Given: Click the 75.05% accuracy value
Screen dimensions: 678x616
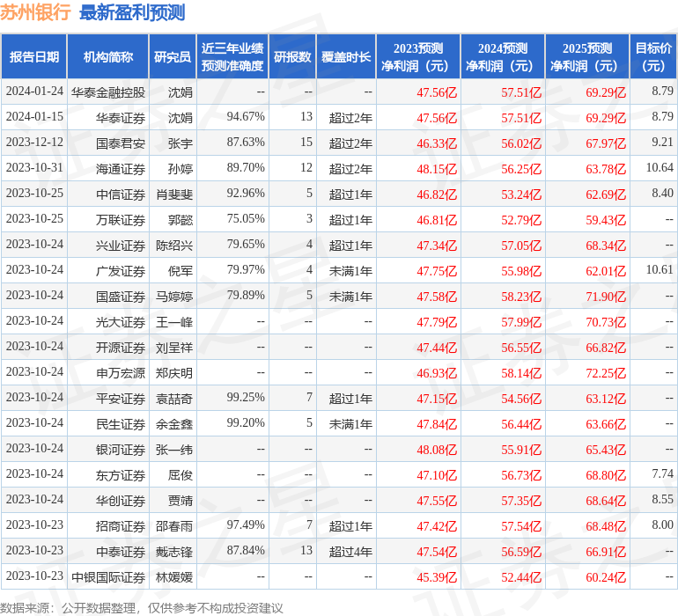Looking at the screenshot, I should pyautogui.click(x=246, y=219).
